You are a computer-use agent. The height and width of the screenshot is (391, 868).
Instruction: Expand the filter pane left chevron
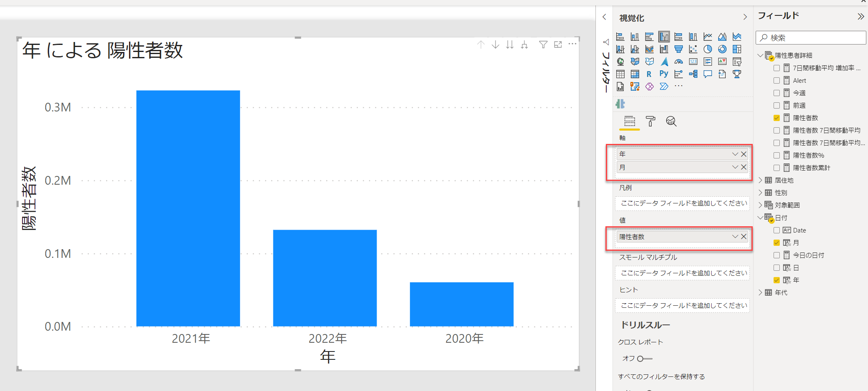pyautogui.click(x=605, y=17)
